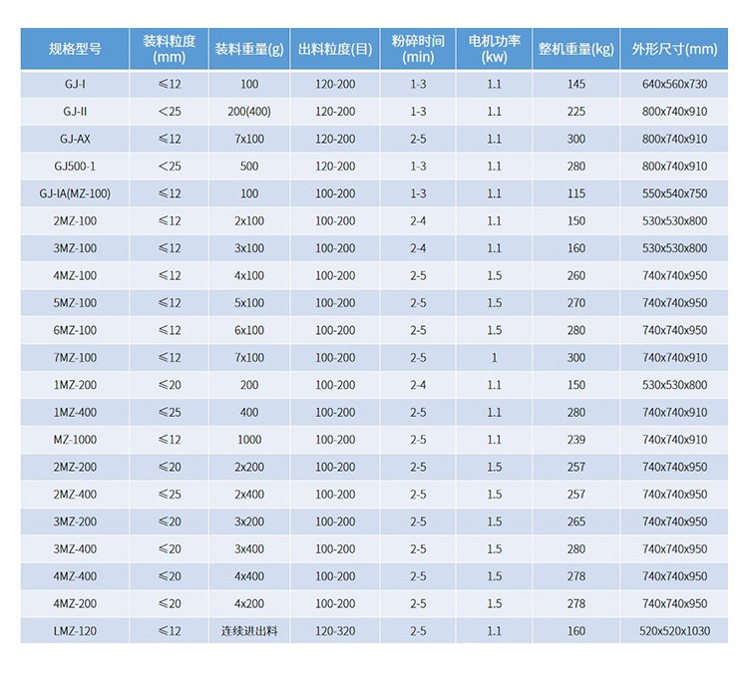Screen dimensions: 748x700
Task: Select the MZ-1000 model cell
Action: [75, 440]
